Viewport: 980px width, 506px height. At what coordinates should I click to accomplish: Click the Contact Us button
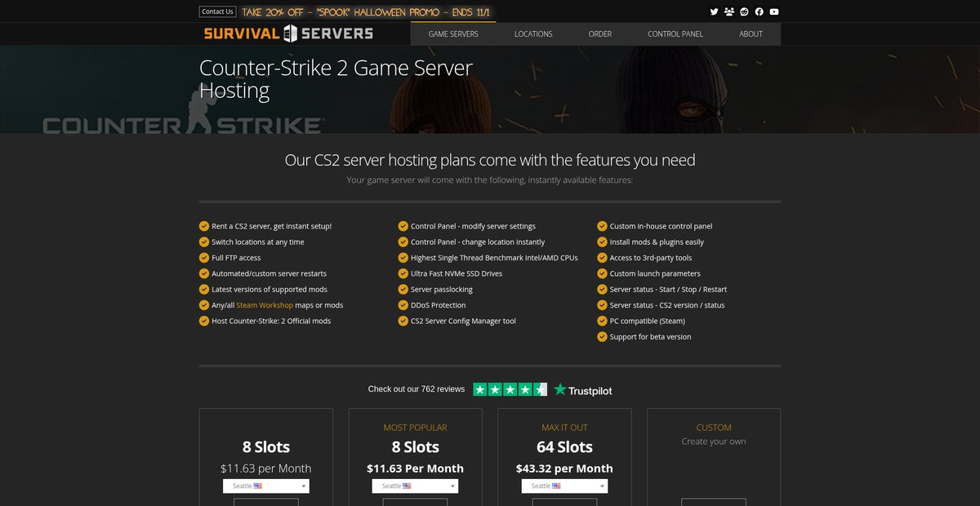217,11
